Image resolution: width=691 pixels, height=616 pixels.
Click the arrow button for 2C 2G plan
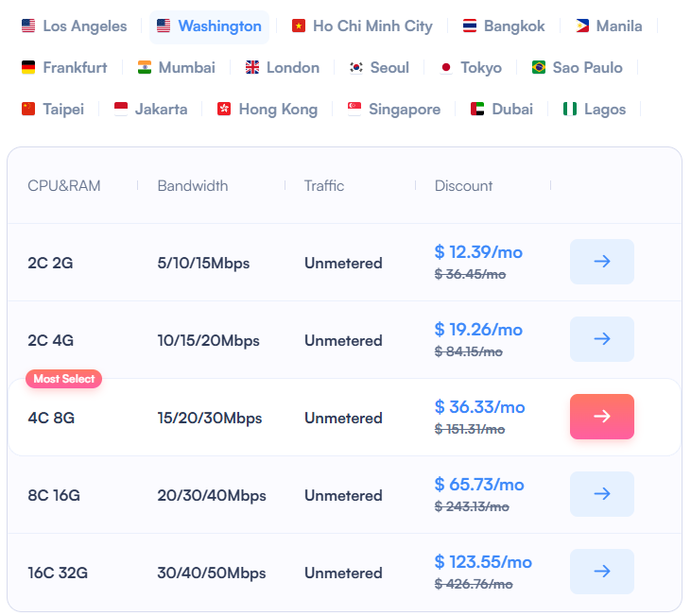click(602, 262)
